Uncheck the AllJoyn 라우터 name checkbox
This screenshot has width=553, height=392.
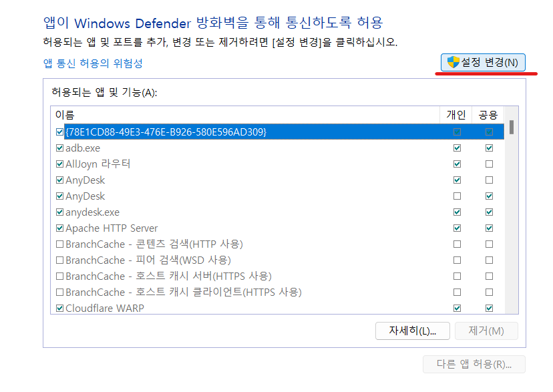coord(59,164)
